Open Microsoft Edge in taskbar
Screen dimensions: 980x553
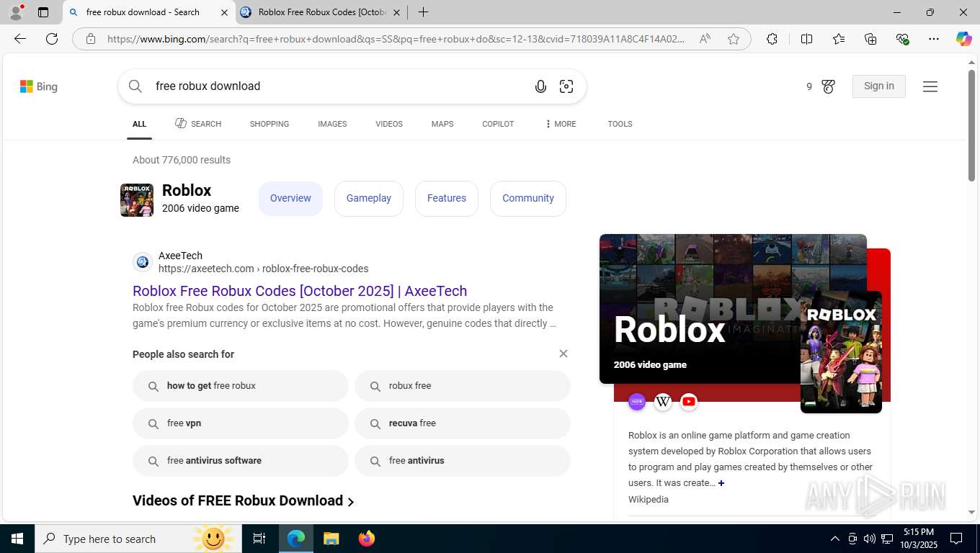296,539
